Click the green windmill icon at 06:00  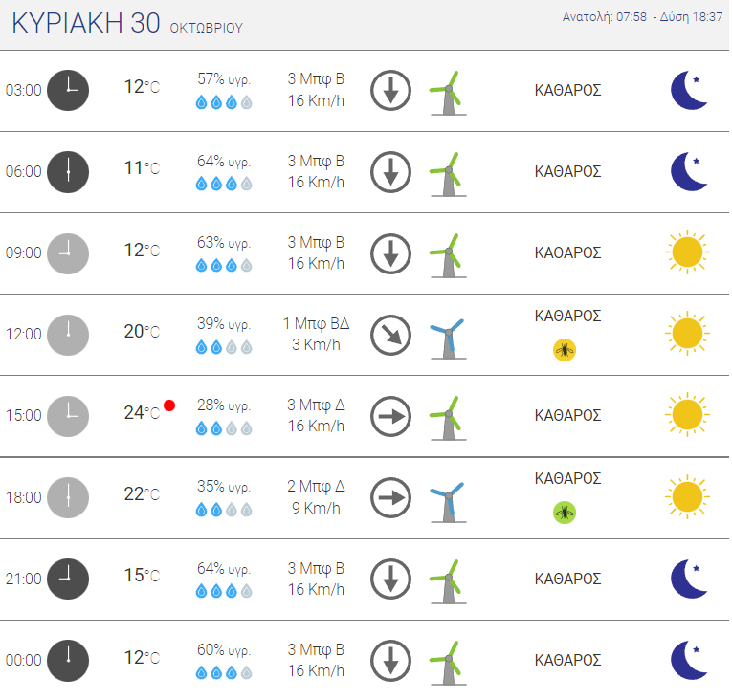click(x=446, y=174)
